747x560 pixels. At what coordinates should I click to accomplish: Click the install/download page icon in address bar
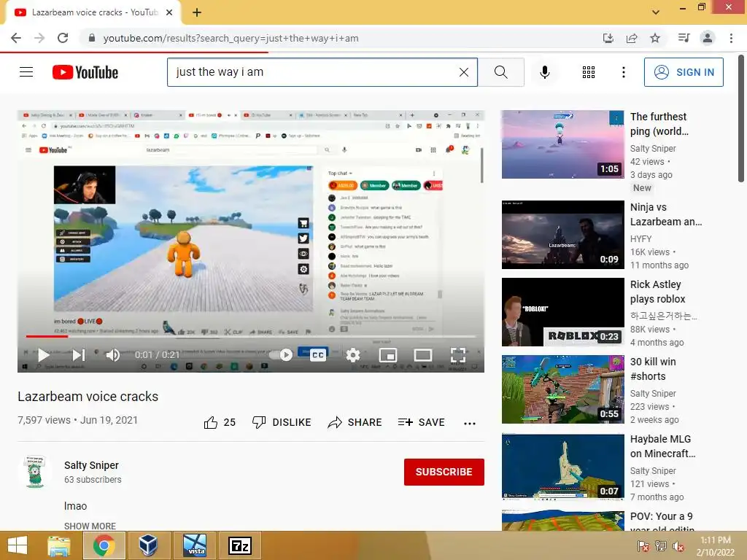coord(608,38)
